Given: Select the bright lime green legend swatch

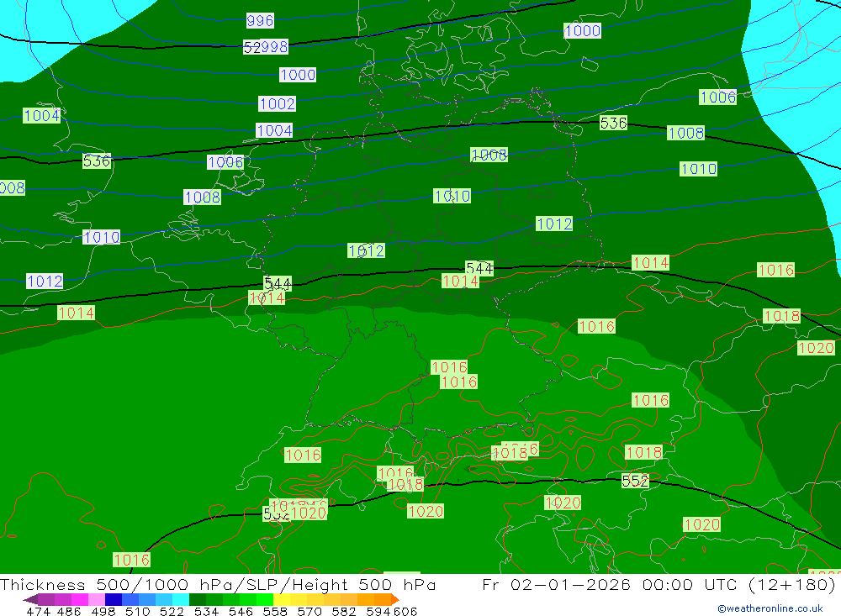Looking at the screenshot, I should [x=265, y=599].
